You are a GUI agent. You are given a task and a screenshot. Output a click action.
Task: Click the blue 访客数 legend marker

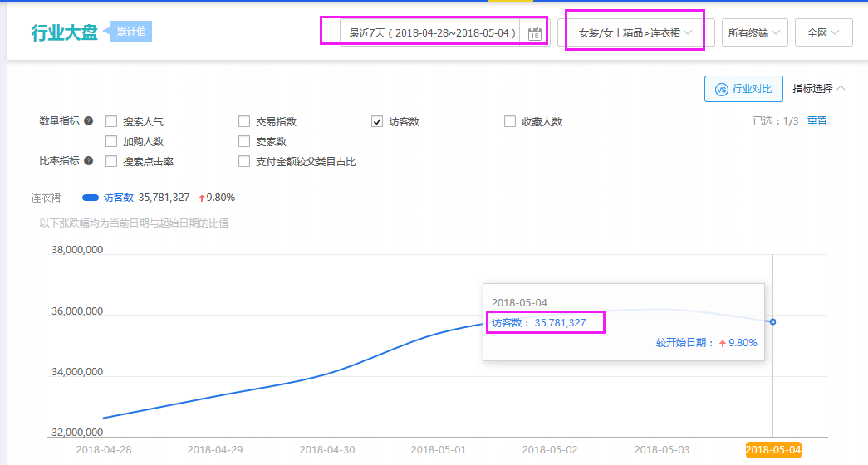click(91, 198)
